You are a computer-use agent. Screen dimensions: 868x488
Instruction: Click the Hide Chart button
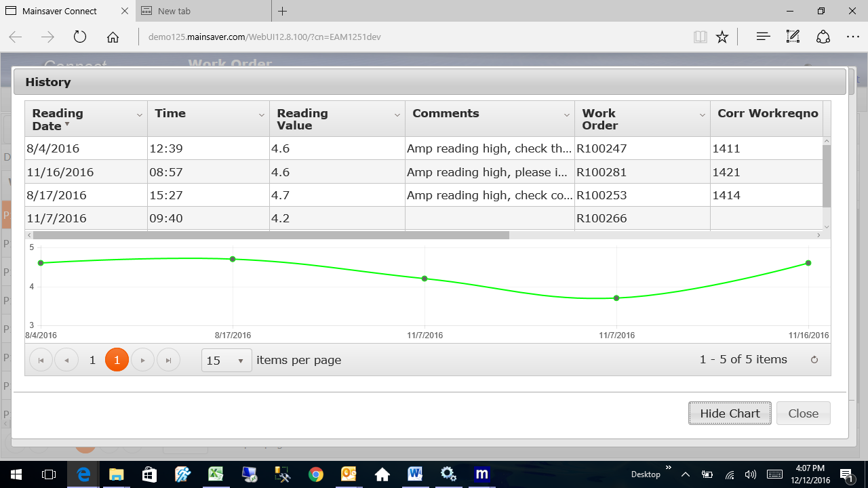[x=730, y=413]
